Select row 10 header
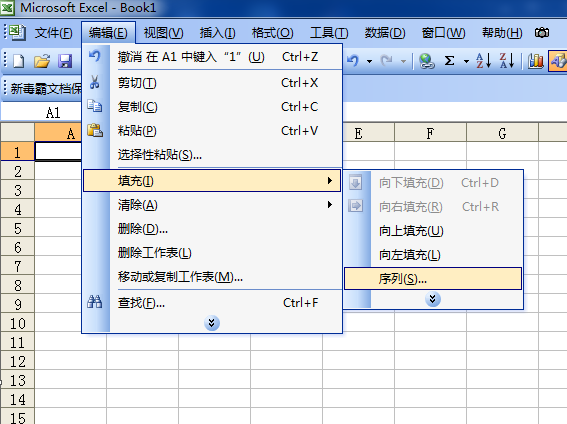 (x=17, y=323)
